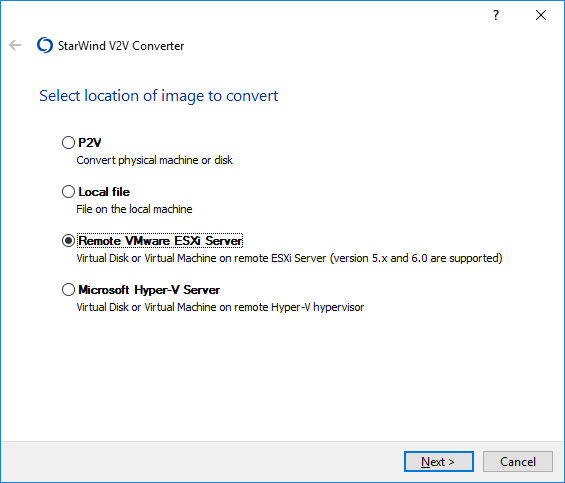Image resolution: width=565 pixels, height=483 pixels.
Task: Open help with the question mark
Action: [x=496, y=15]
